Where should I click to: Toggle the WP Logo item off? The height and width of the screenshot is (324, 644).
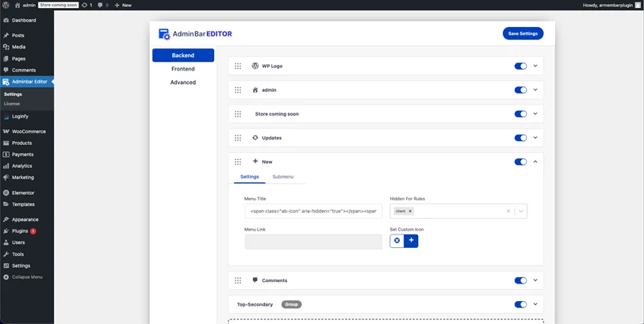[520, 66]
